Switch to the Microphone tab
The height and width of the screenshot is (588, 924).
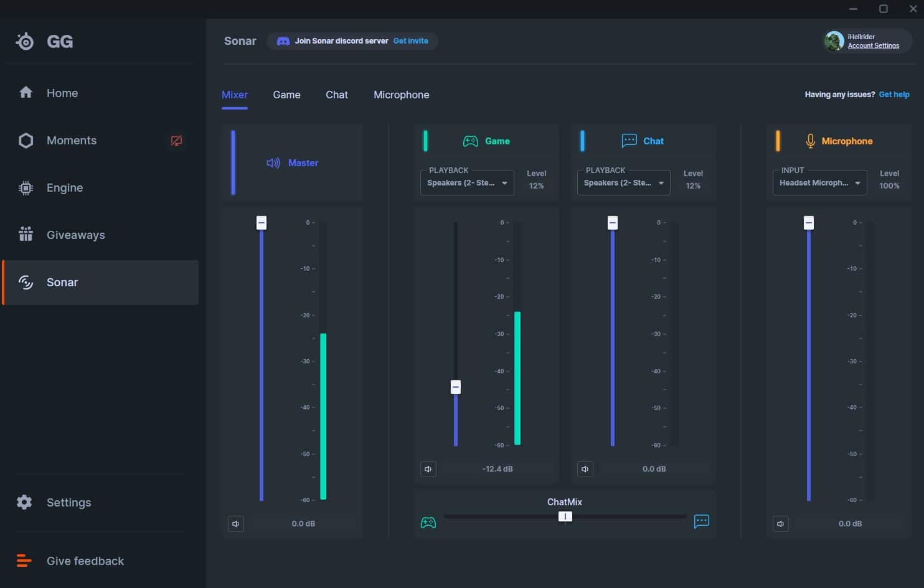[x=402, y=95]
